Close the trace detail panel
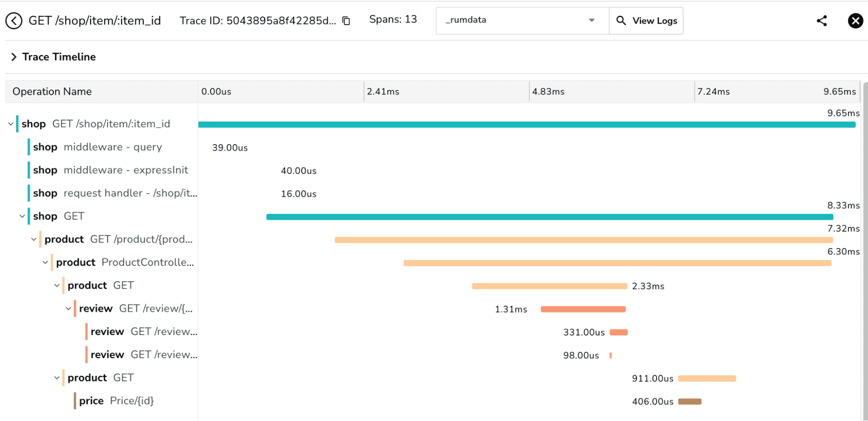868x421 pixels. tap(855, 21)
